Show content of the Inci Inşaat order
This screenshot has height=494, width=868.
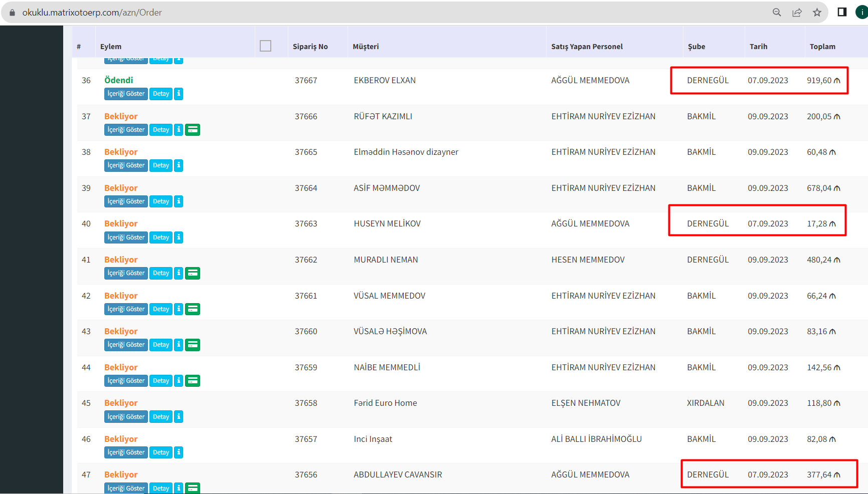click(x=126, y=452)
